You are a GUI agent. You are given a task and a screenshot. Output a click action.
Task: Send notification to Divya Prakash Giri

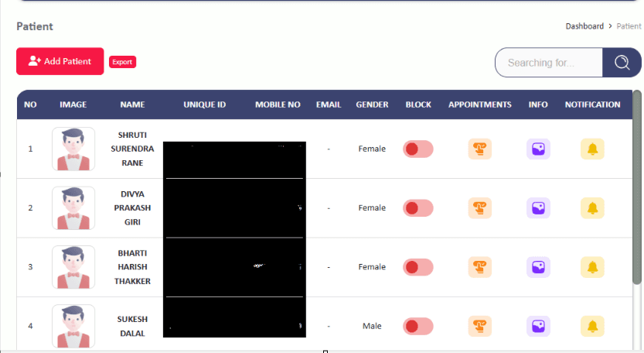click(x=592, y=208)
